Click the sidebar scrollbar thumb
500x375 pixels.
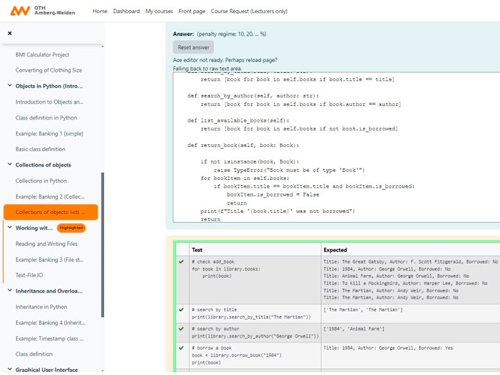102,245
